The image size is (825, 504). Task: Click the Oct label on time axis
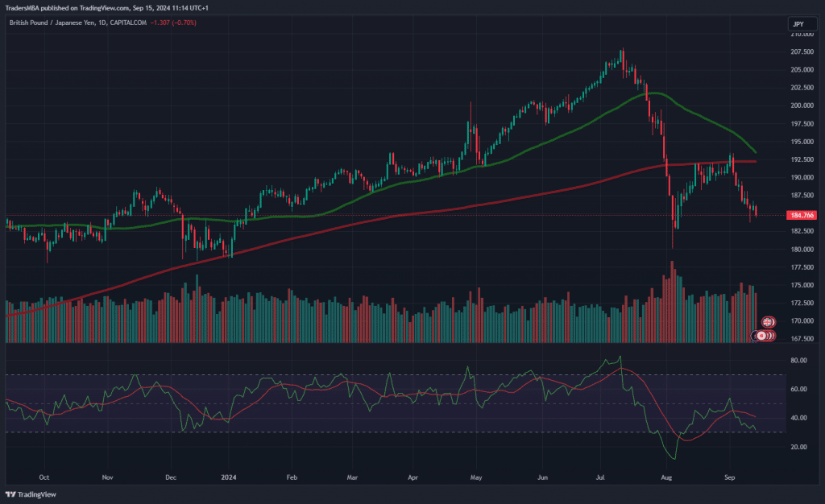point(44,476)
